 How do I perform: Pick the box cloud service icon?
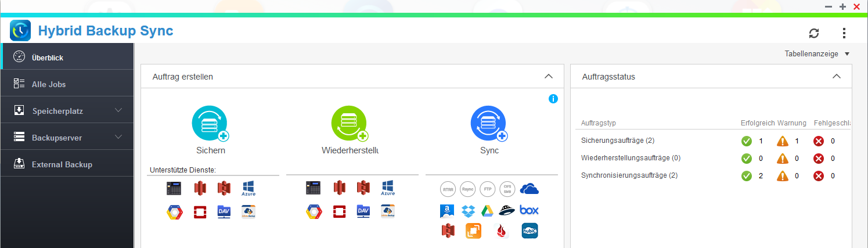(529, 210)
